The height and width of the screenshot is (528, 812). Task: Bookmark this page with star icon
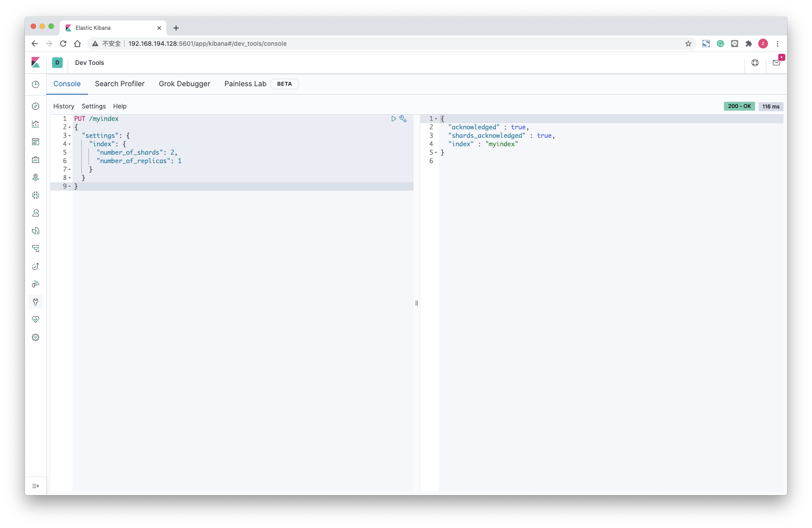point(688,44)
